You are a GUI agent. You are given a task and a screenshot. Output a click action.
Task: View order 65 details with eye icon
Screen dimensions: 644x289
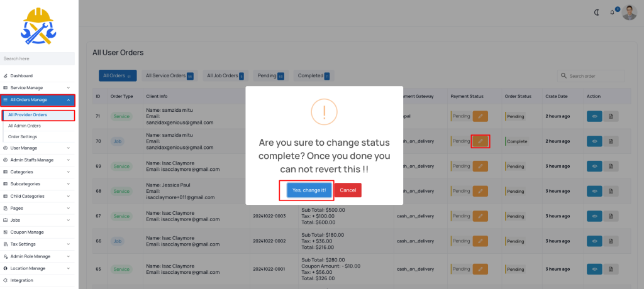click(594, 270)
